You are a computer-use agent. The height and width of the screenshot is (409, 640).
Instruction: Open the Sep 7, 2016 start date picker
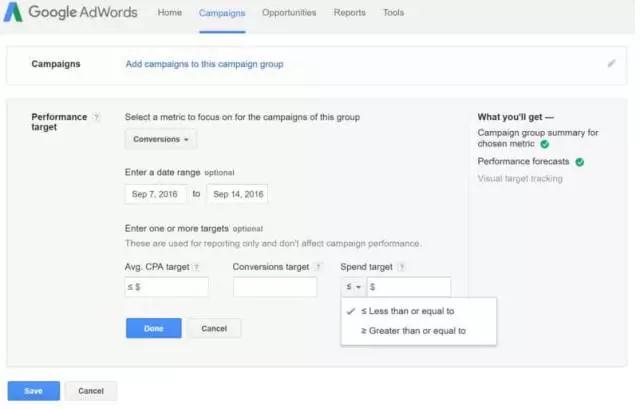click(x=155, y=194)
